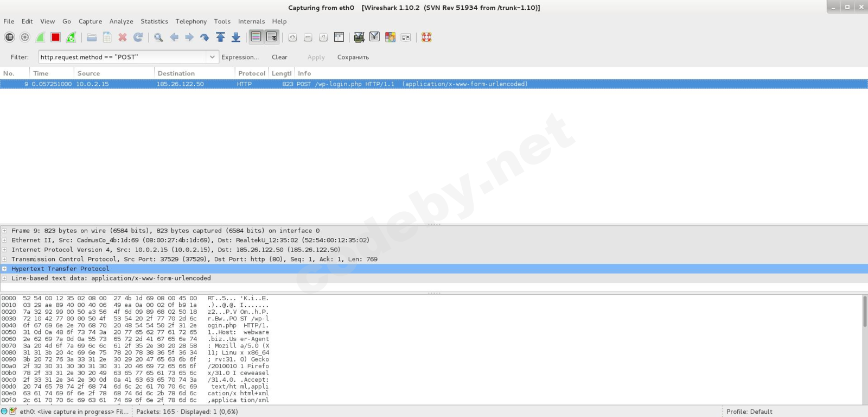Open the capture interfaces list icon
The image size is (868, 417).
click(x=9, y=37)
